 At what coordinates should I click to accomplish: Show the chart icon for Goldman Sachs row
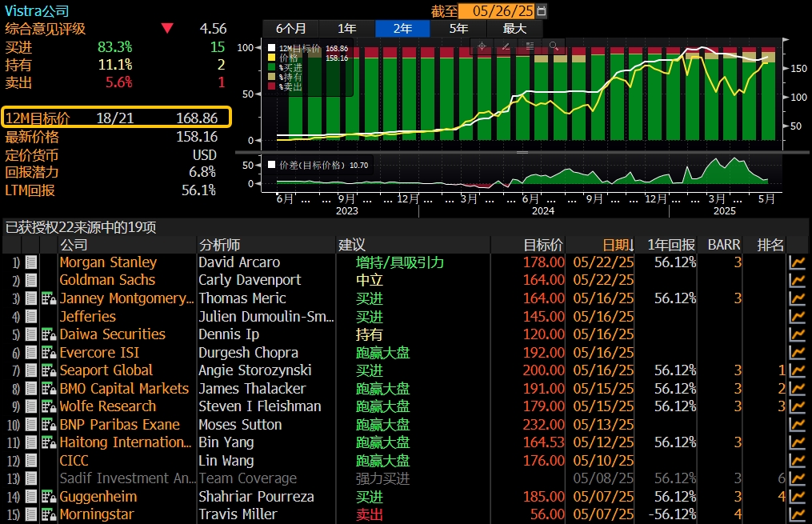pyautogui.click(x=797, y=280)
